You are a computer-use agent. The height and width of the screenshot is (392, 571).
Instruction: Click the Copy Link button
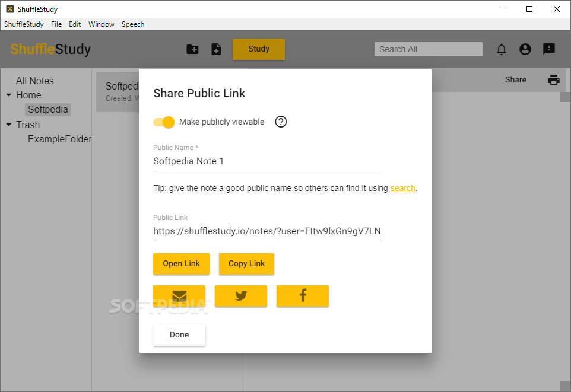click(246, 263)
